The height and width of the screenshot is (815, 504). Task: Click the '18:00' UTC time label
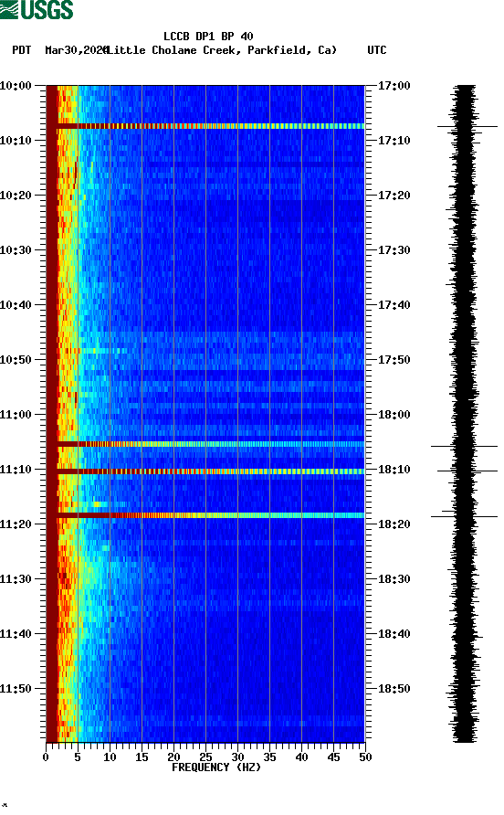coord(394,415)
